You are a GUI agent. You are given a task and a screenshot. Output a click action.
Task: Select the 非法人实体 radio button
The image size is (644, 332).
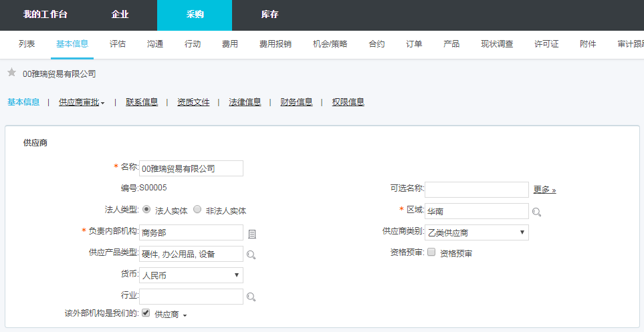click(x=197, y=210)
